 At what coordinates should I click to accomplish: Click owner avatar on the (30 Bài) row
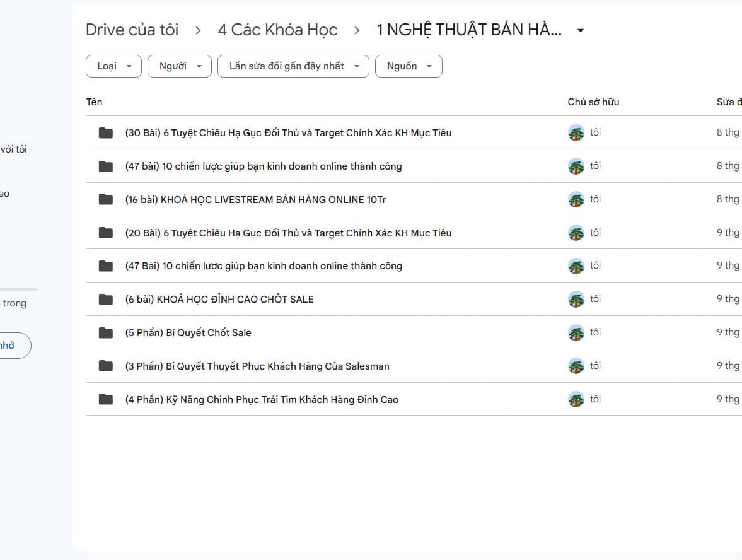pos(576,133)
